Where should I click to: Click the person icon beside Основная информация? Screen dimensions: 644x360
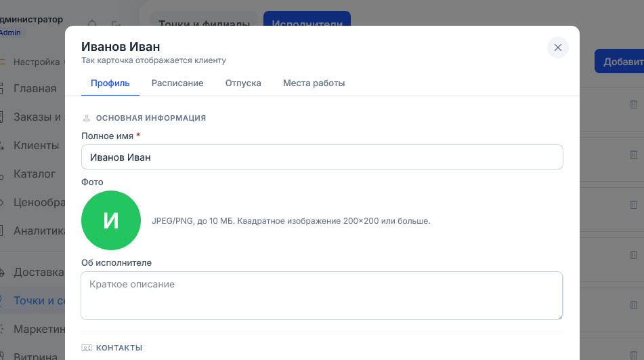pos(87,118)
